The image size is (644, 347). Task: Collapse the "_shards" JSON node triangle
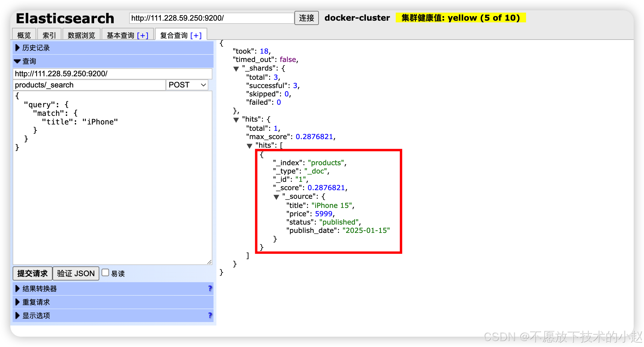coord(236,69)
